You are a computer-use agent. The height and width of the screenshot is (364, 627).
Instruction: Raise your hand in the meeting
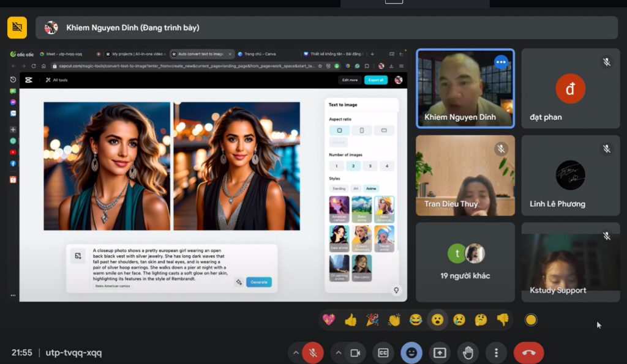[467, 352]
